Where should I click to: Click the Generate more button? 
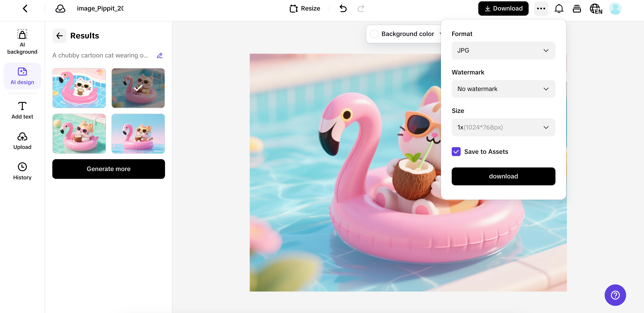pyautogui.click(x=108, y=169)
